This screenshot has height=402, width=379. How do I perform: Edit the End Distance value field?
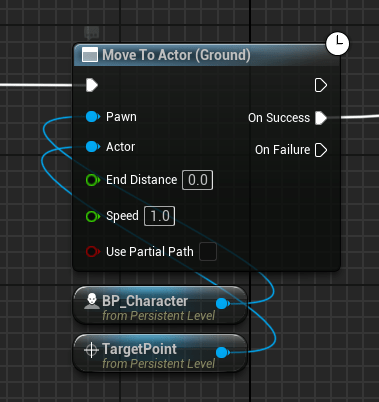pos(198,180)
